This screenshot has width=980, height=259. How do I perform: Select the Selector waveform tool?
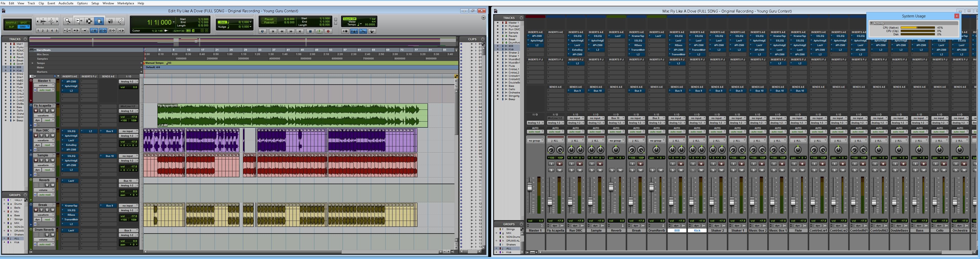pyautogui.click(x=89, y=21)
